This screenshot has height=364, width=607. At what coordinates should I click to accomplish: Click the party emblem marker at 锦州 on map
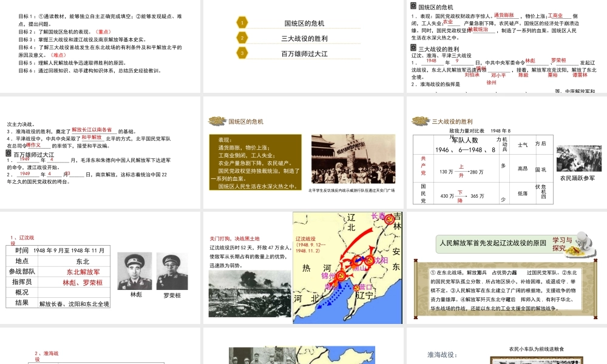pos(341,276)
